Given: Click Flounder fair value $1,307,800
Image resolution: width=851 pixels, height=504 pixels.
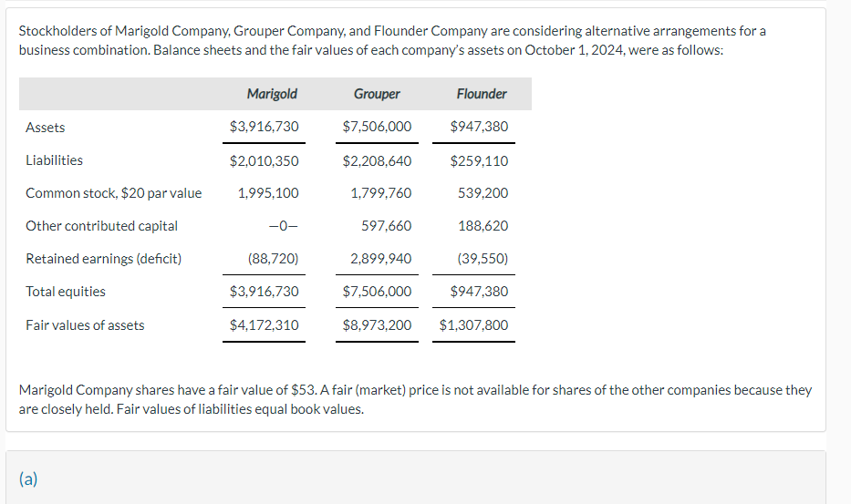Looking at the screenshot, I should [473, 325].
